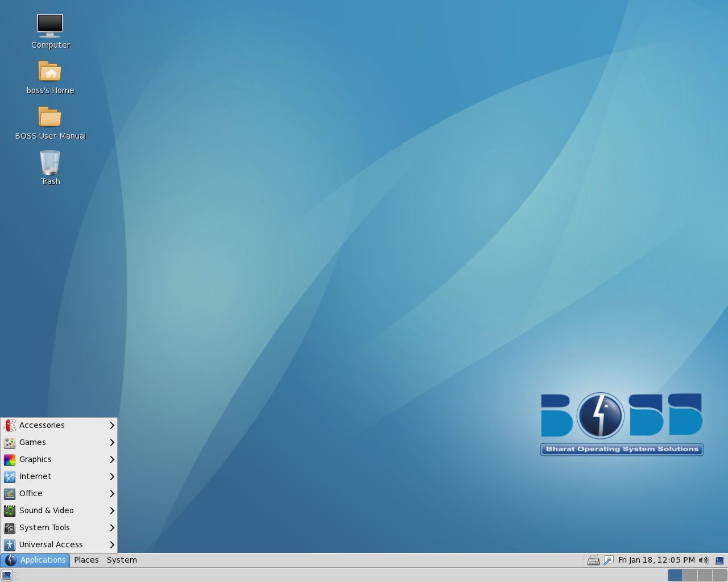Click the "Computer" label text
The width and height of the screenshot is (728, 582).
(x=51, y=45)
